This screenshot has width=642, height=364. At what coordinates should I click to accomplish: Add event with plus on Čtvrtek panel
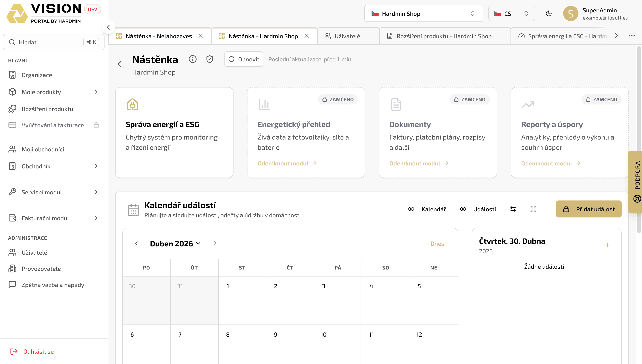pyautogui.click(x=608, y=245)
